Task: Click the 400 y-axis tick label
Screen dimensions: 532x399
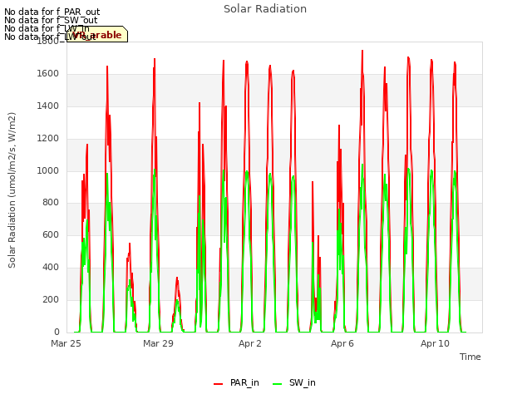Action: (51, 268)
